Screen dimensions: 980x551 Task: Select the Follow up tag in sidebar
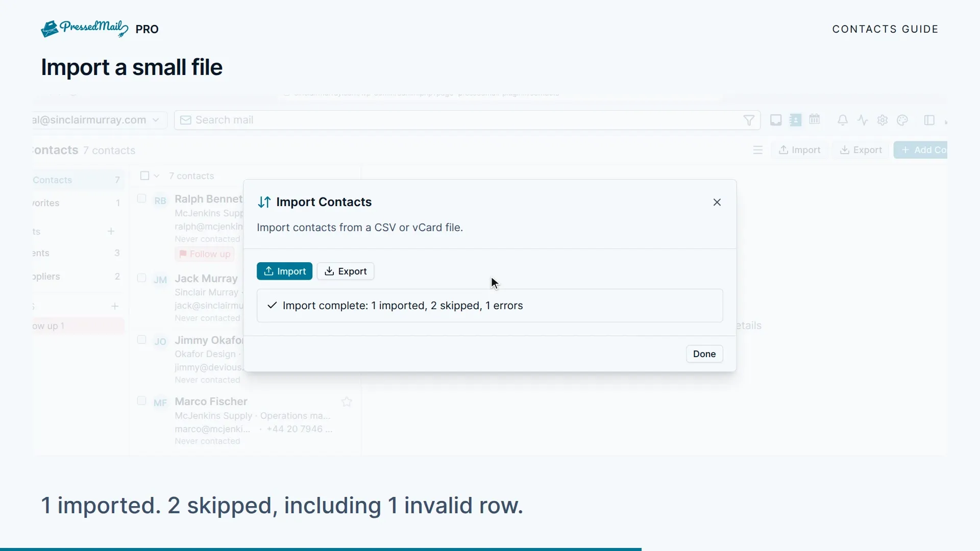(78, 326)
